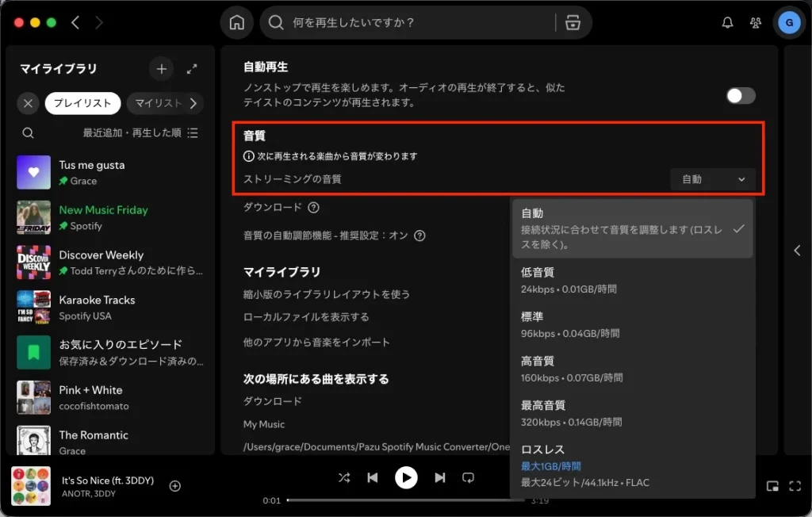
Task: Toggle 自動再生 switch on
Action: (741, 96)
